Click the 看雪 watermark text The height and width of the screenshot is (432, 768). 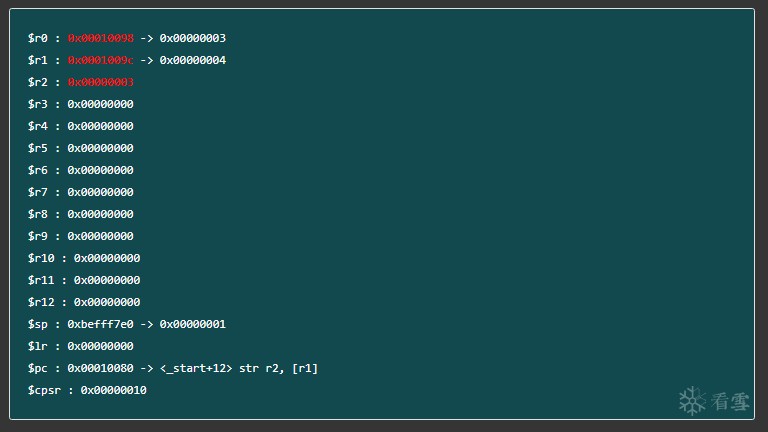coord(730,402)
